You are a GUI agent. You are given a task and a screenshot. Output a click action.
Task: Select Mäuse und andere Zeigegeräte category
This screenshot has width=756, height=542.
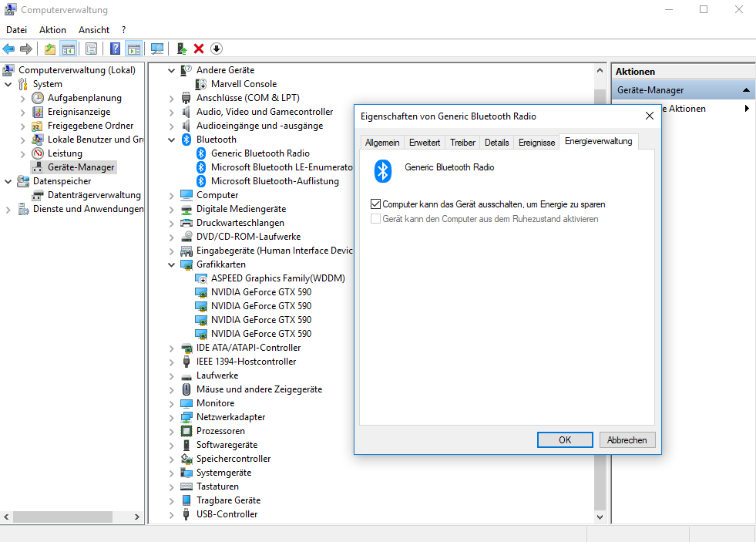pos(259,389)
